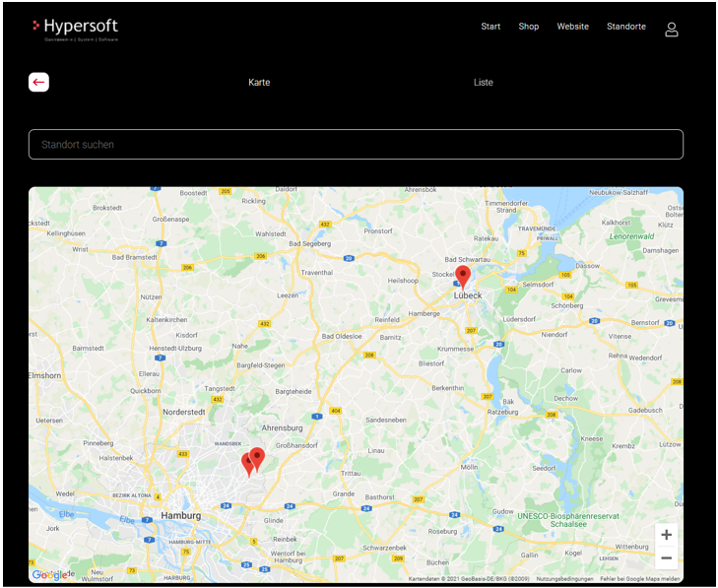Screen dimensions: 718x588
Task: Select Standorte in the top navigation
Action: (x=626, y=27)
